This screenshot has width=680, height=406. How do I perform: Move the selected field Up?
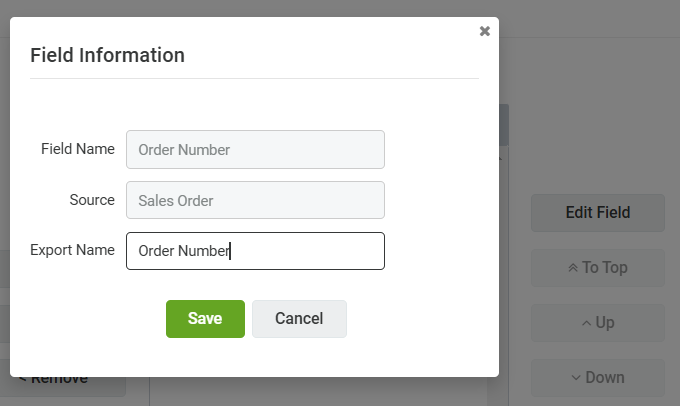598,323
